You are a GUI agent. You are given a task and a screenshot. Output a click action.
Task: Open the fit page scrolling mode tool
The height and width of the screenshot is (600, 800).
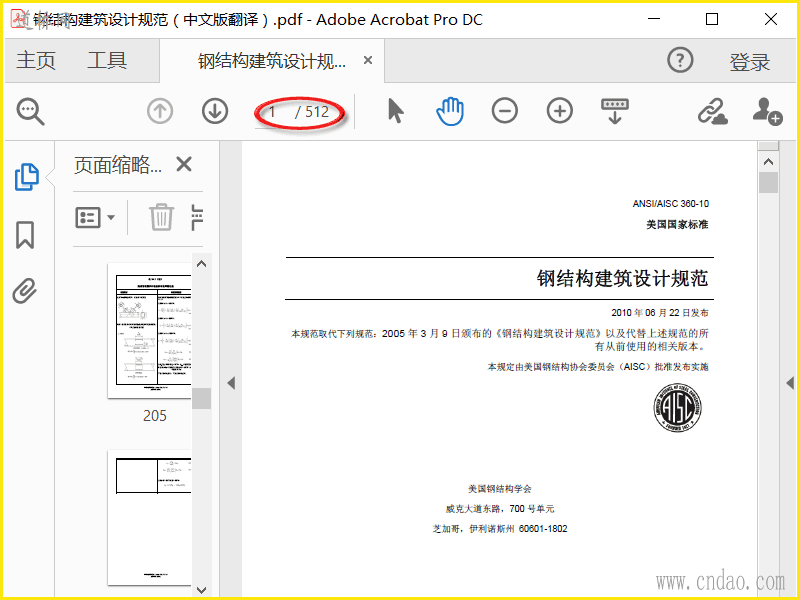tap(615, 111)
